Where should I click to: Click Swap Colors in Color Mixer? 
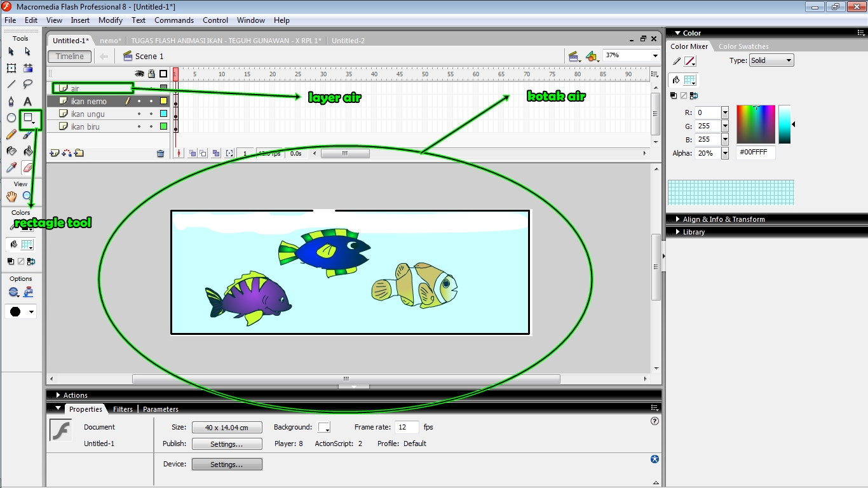pos(693,95)
